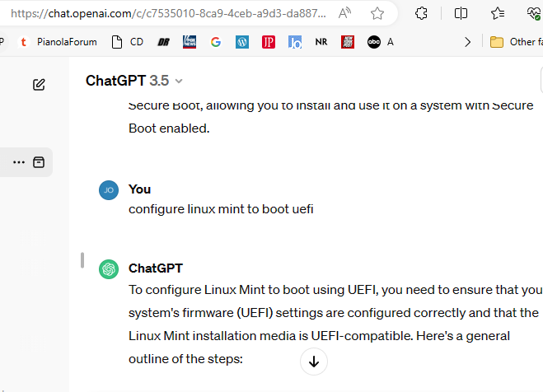Click the address bar URL field
The image size is (543, 392).
pyautogui.click(x=165, y=13)
